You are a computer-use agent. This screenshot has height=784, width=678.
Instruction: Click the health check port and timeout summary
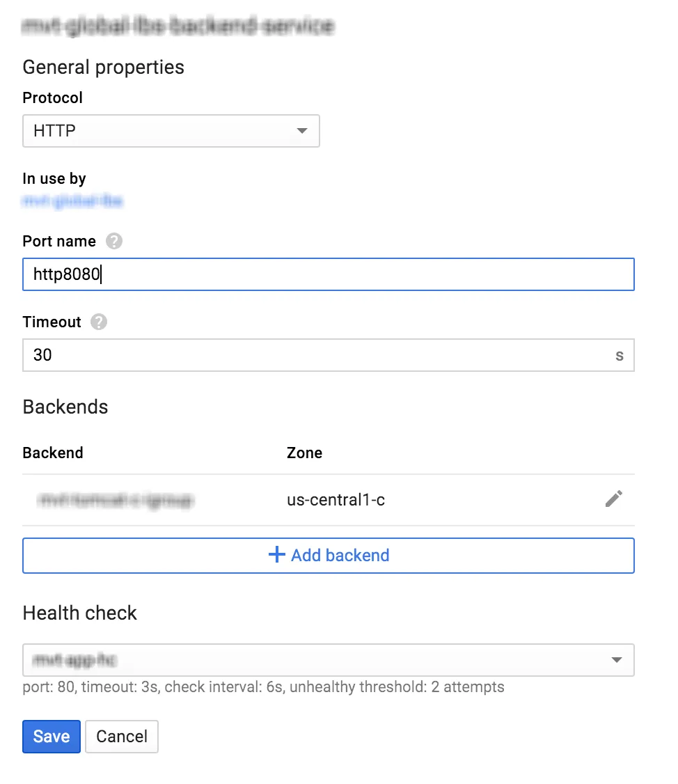[x=263, y=687]
